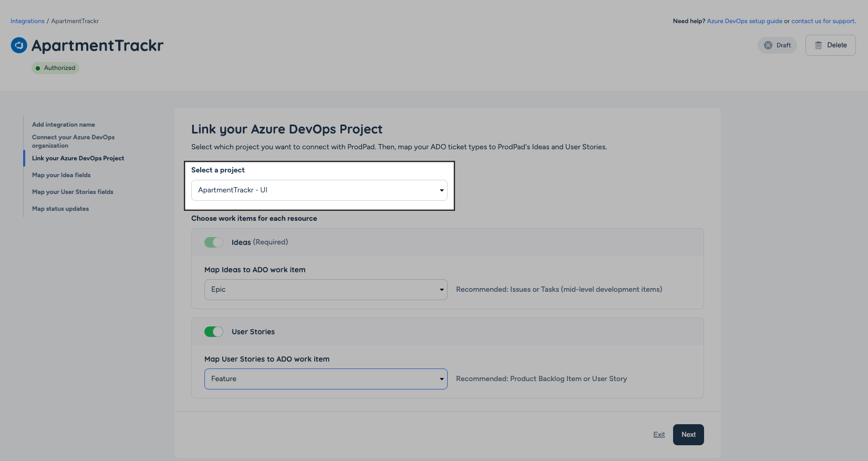The image size is (868, 461).
Task: Click the Recommended: Issues or Tasks hint text
Action: pyautogui.click(x=559, y=290)
